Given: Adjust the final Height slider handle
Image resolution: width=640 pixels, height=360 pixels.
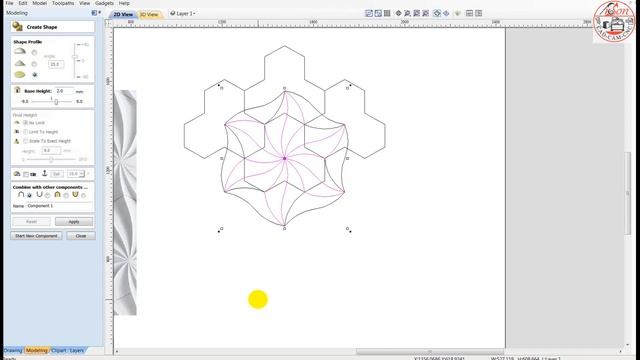Looking at the screenshot, I should 51,159.
